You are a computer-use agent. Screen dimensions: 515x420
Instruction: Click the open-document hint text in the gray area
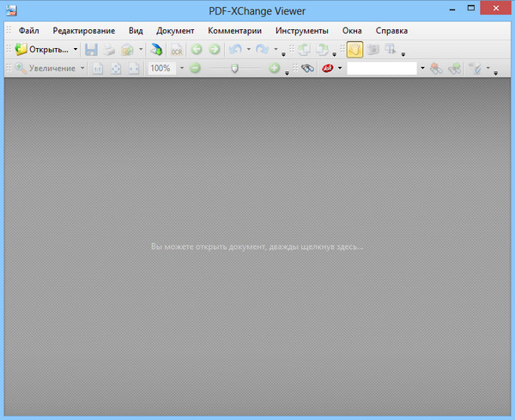(x=257, y=247)
